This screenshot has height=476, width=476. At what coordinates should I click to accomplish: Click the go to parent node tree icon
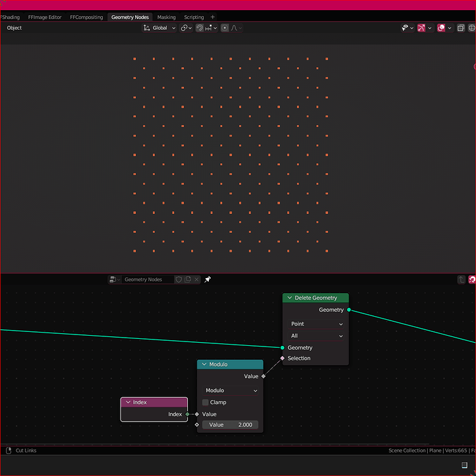pyautogui.click(x=461, y=279)
